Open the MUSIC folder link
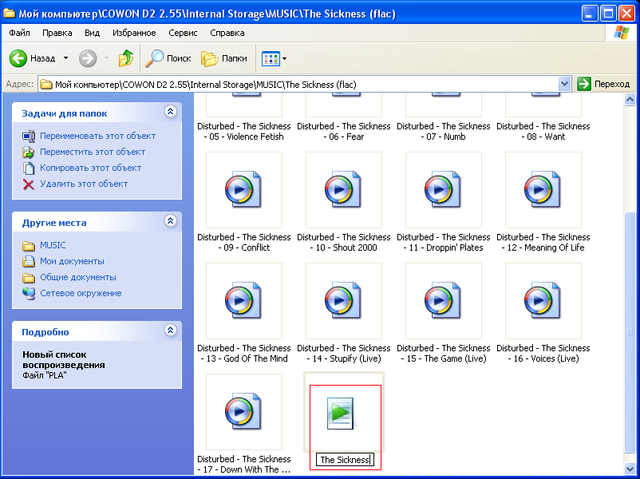 pyautogui.click(x=53, y=245)
